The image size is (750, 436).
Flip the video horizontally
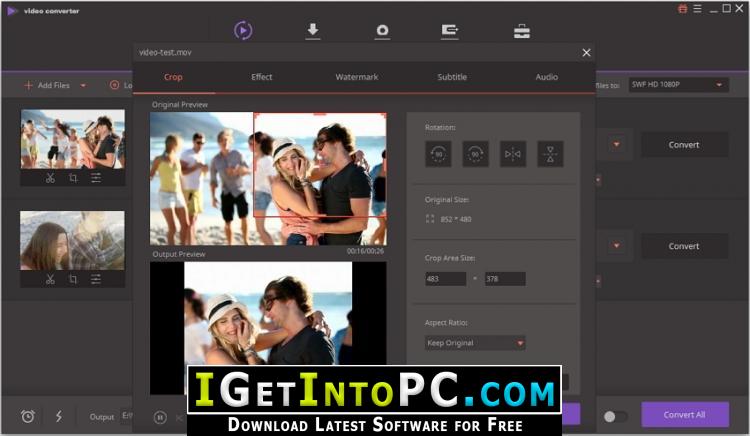tap(513, 154)
